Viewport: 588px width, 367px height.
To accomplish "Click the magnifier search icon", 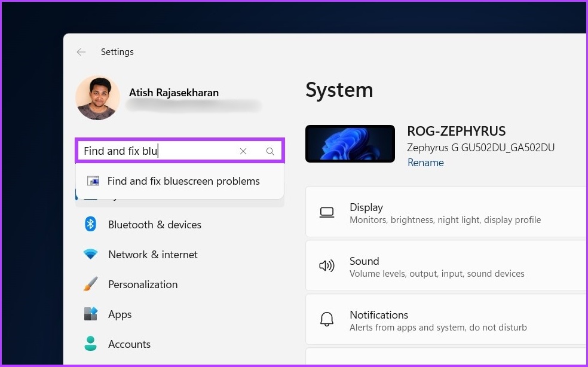I will (x=270, y=151).
